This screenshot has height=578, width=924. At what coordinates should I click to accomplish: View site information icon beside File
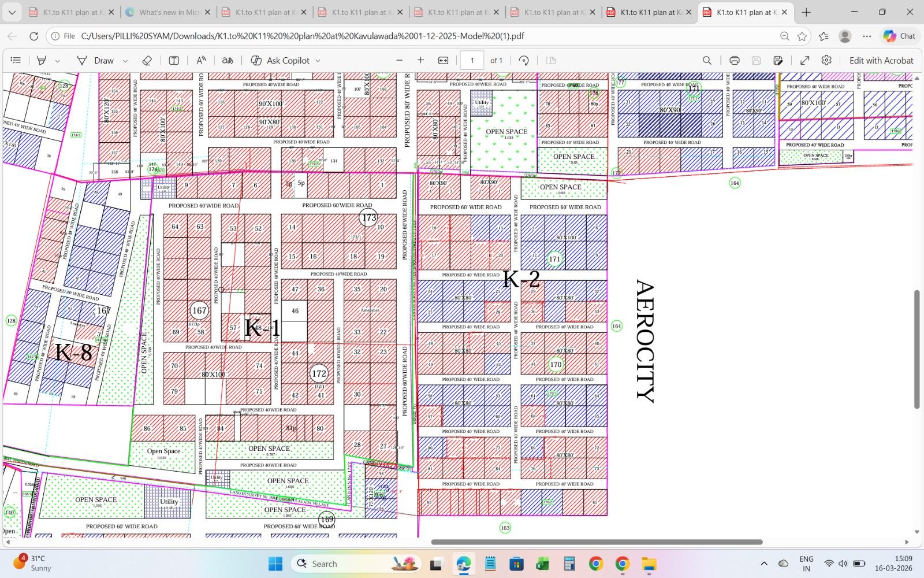click(x=55, y=36)
